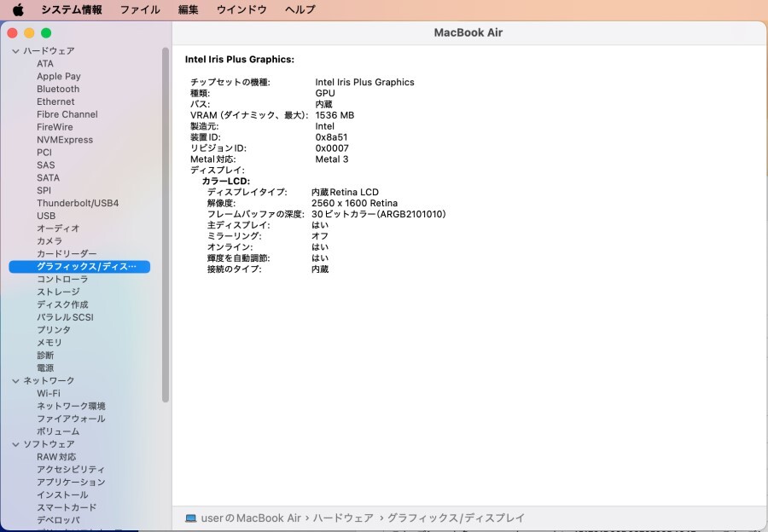This screenshot has height=532, width=768.
Task: Collapse the ハードウェア section chevron
Action: 15,51
